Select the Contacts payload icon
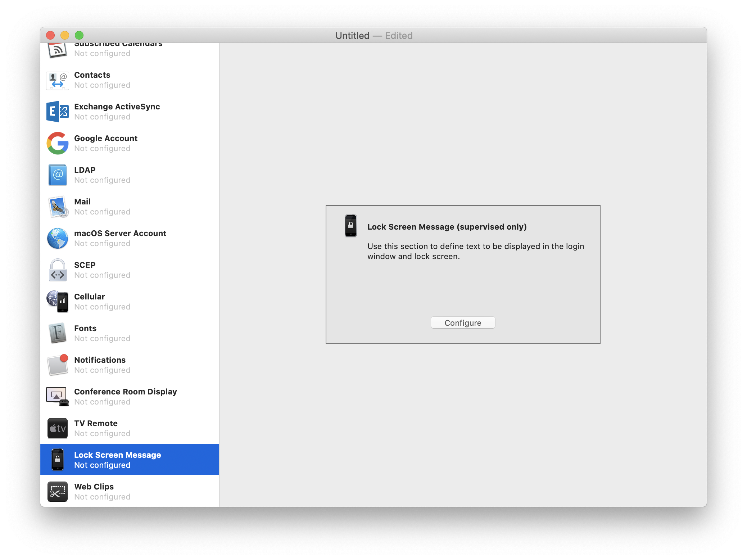Image resolution: width=747 pixels, height=560 pixels. pos(58,80)
